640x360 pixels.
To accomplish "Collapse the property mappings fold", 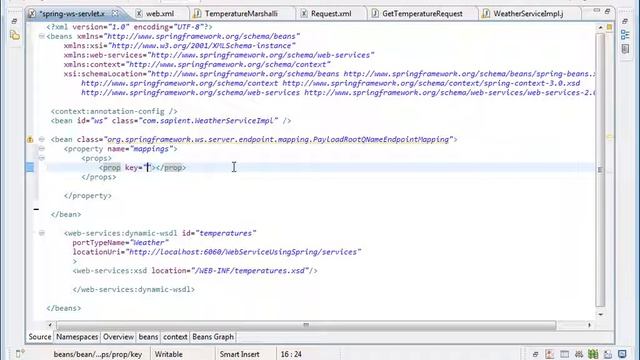I will tap(42, 149).
